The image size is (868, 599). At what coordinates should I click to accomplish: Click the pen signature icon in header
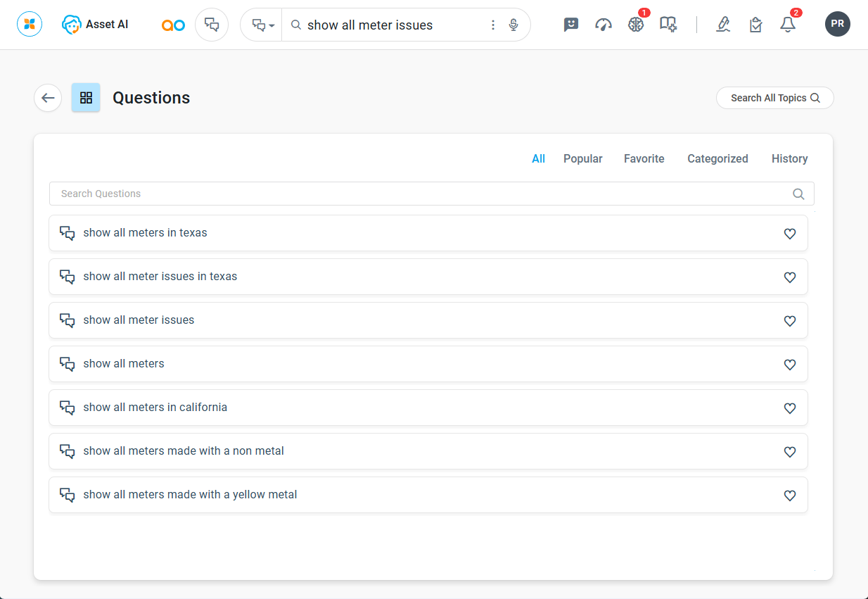(x=723, y=25)
